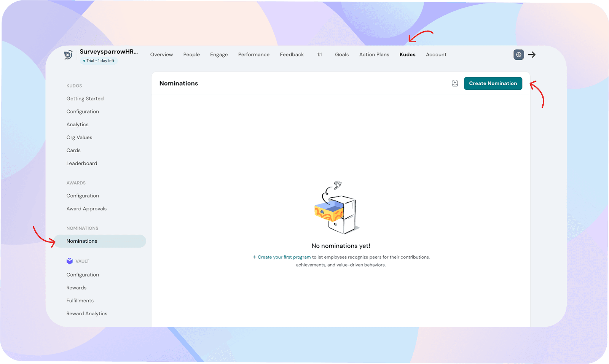Viewport: 609px width, 364px height.
Task: Click the SurveySparrow logo icon
Action: tap(68, 55)
